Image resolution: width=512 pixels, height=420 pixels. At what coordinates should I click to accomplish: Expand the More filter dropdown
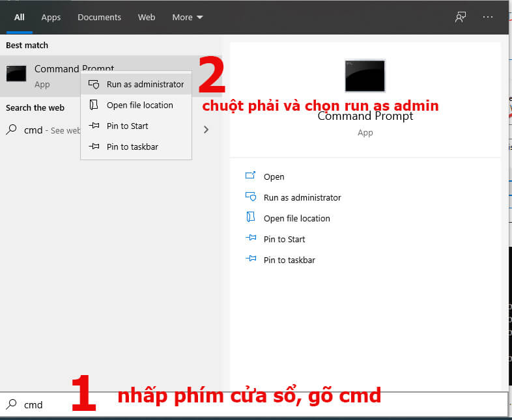[x=188, y=18]
